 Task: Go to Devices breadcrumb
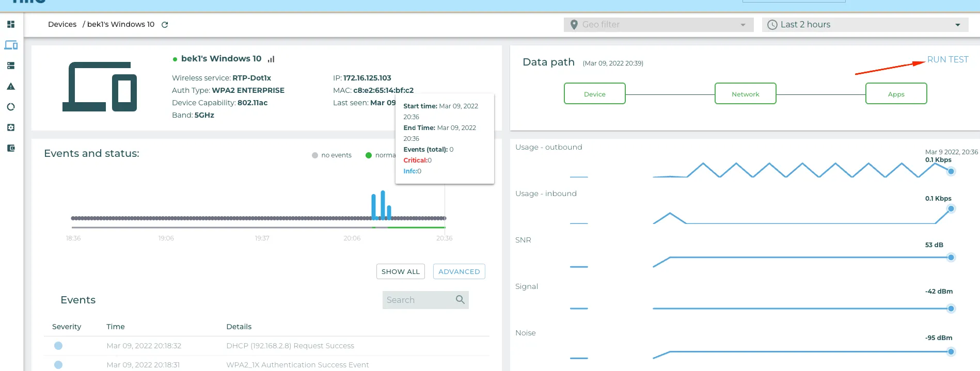coord(62,24)
